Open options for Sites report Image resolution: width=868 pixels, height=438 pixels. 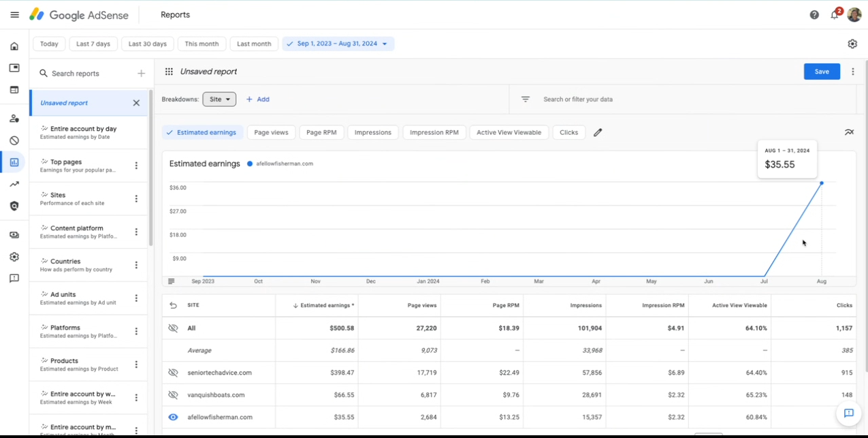136,199
